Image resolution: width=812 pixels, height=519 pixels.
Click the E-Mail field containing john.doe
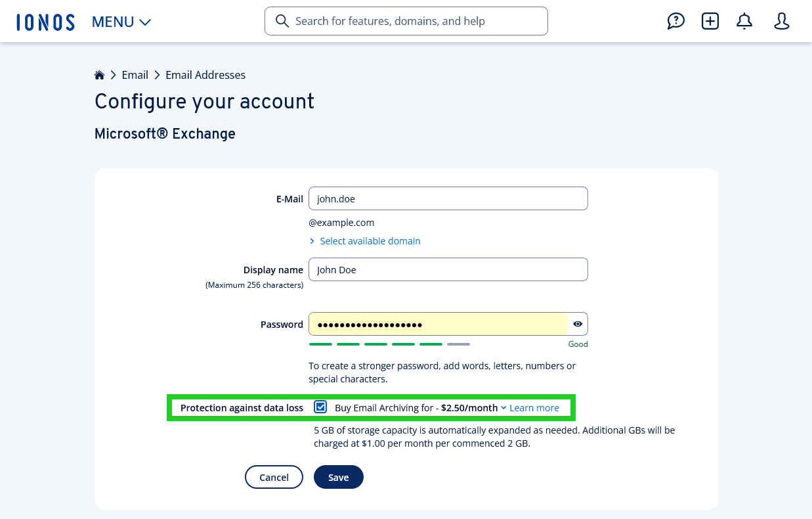pos(448,198)
